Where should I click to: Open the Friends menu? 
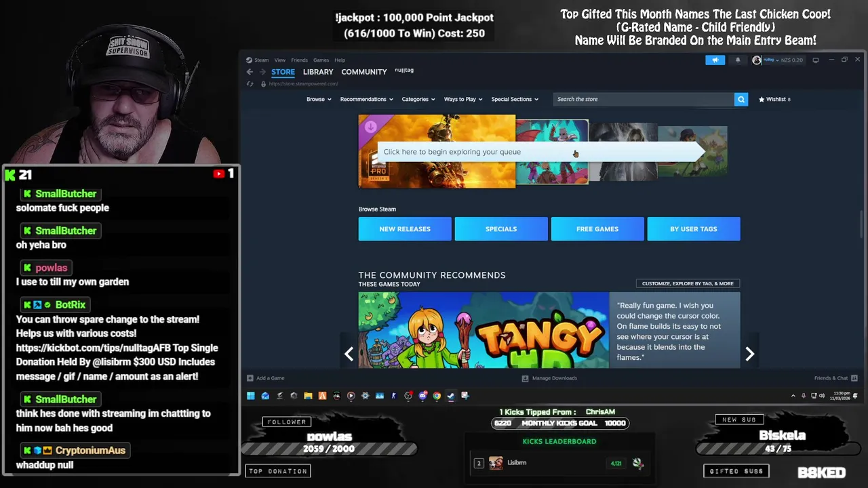point(299,60)
